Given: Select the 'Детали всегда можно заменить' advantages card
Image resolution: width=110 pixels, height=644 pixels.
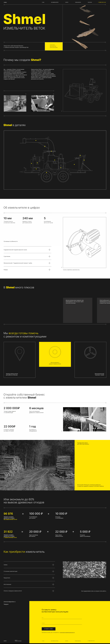Looking at the screenshot, I should (x=77, y=310).
